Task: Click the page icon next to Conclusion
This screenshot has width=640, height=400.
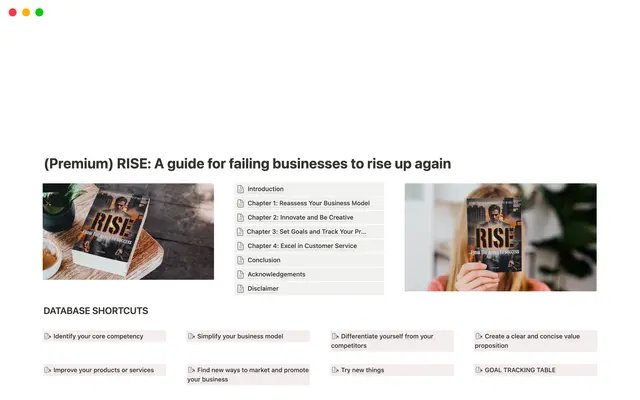Action: click(x=240, y=260)
